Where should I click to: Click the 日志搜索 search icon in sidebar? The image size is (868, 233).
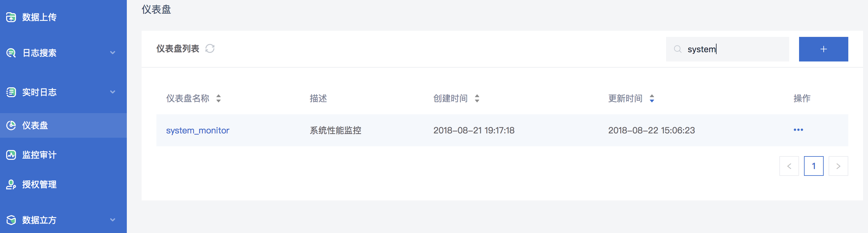point(11,53)
